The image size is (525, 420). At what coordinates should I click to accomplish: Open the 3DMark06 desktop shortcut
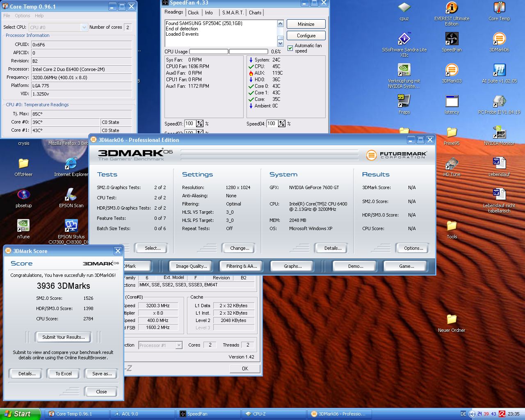(499, 42)
